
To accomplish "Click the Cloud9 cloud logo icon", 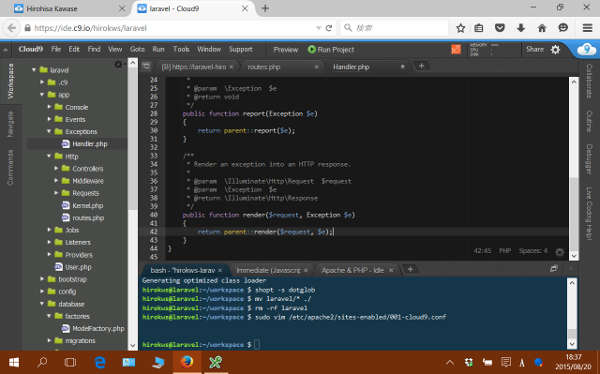I will [x=586, y=50].
